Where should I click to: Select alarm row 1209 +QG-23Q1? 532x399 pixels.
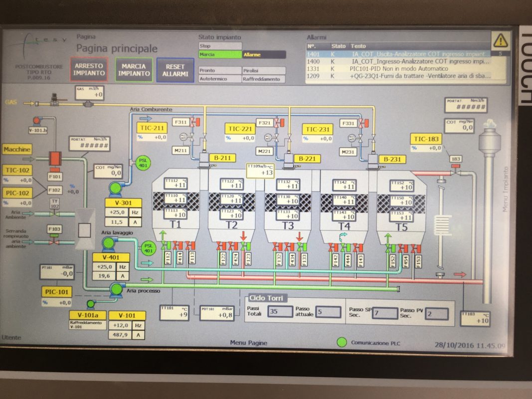[398, 76]
